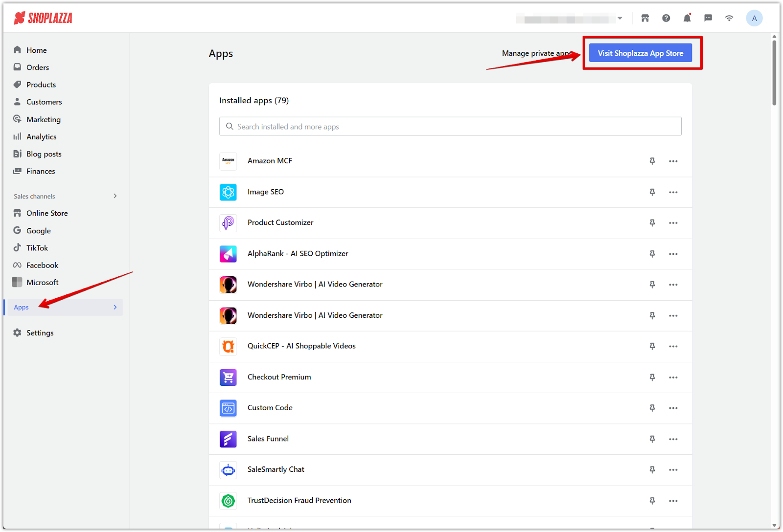Pin the Custom Code app
Image resolution: width=783 pixels, height=532 pixels.
point(652,408)
